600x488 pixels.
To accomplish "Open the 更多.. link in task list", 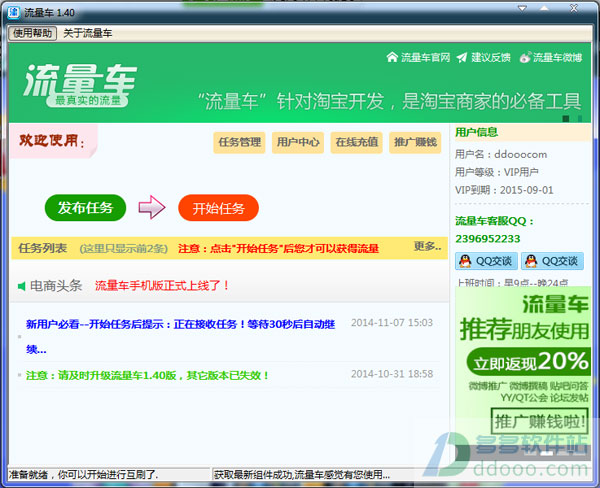I will [x=427, y=246].
